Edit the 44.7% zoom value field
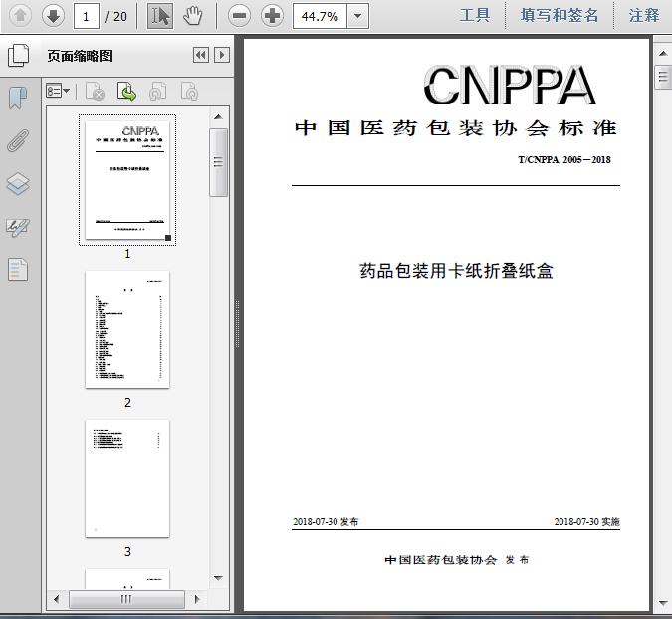The height and width of the screenshot is (619, 672). click(x=320, y=16)
